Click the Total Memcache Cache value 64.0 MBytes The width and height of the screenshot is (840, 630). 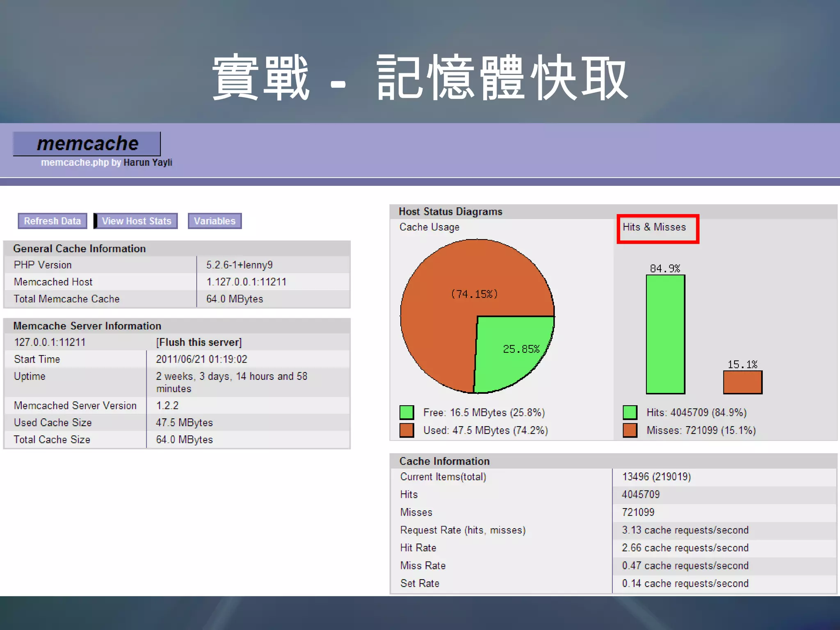pyautogui.click(x=235, y=299)
